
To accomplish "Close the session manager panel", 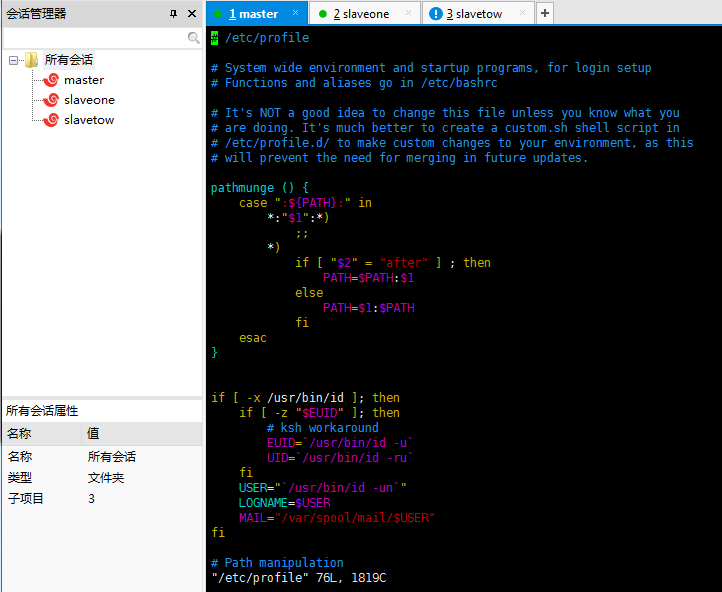I will pyautogui.click(x=192, y=14).
